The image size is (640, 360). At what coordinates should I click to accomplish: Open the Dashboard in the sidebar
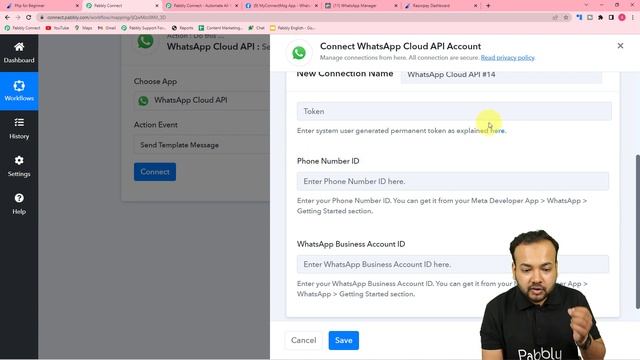click(x=19, y=53)
